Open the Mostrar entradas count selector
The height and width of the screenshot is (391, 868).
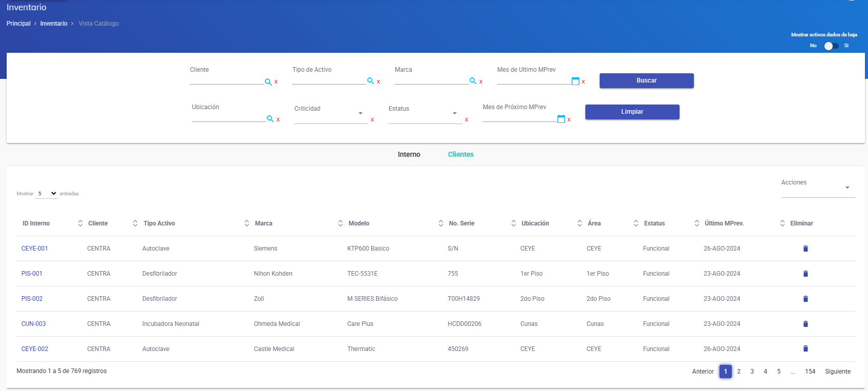47,194
